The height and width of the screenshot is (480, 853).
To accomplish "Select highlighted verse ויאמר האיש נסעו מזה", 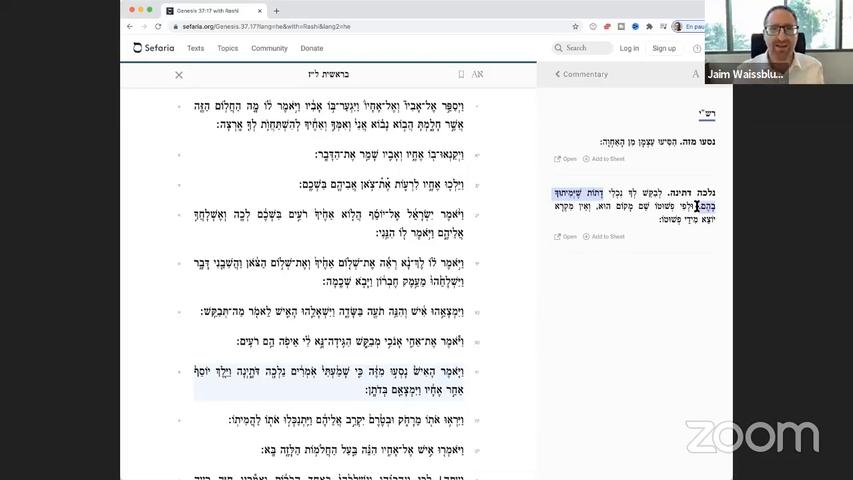I will coord(329,381).
